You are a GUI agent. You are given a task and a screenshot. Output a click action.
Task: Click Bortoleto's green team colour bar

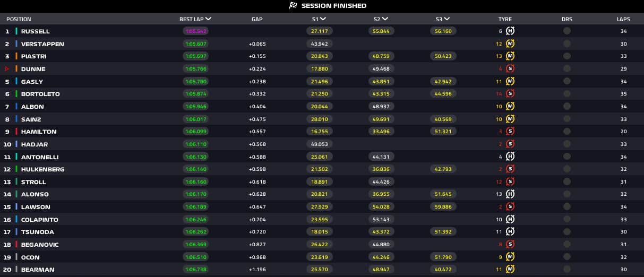[x=16, y=94]
